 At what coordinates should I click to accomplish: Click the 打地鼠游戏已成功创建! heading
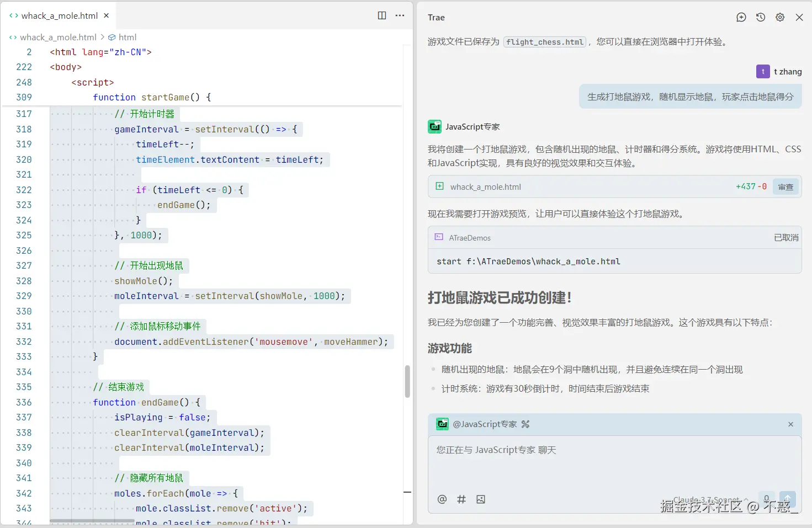pos(500,298)
